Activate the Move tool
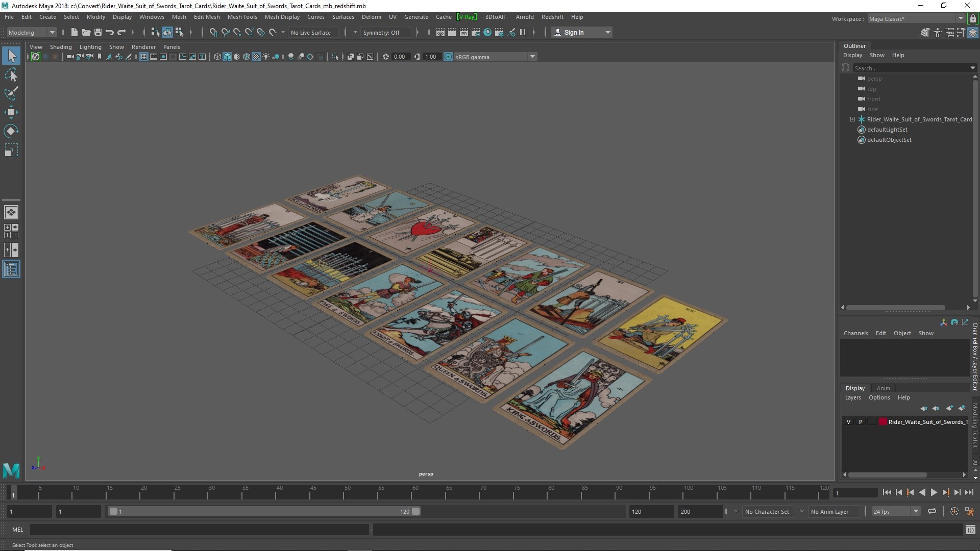The height and width of the screenshot is (551, 980). pyautogui.click(x=11, y=112)
